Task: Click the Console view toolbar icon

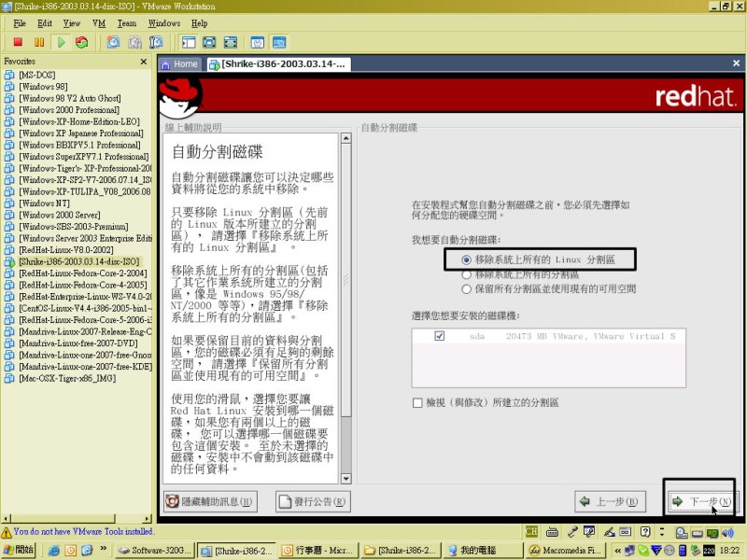Action: click(279, 42)
